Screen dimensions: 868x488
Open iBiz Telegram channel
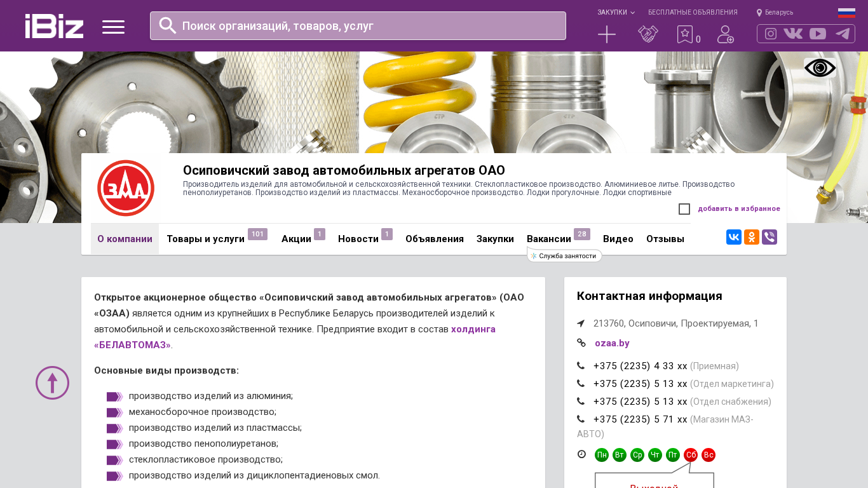(x=843, y=34)
